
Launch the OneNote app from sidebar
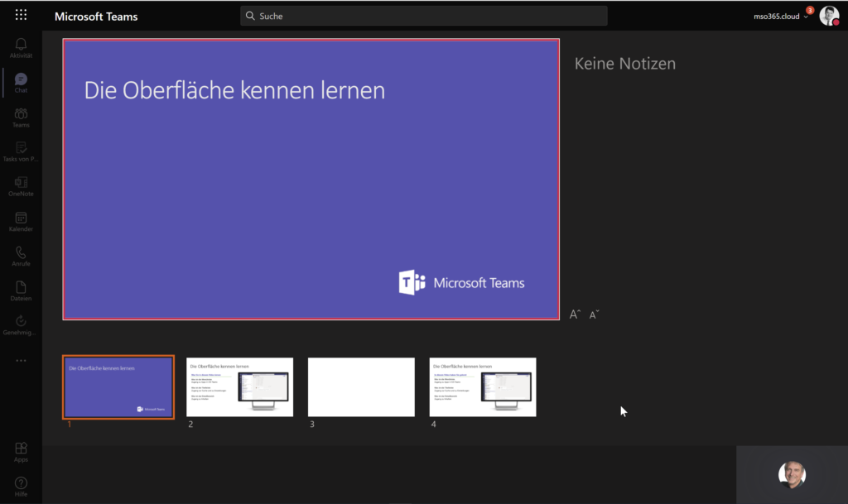pos(21,186)
